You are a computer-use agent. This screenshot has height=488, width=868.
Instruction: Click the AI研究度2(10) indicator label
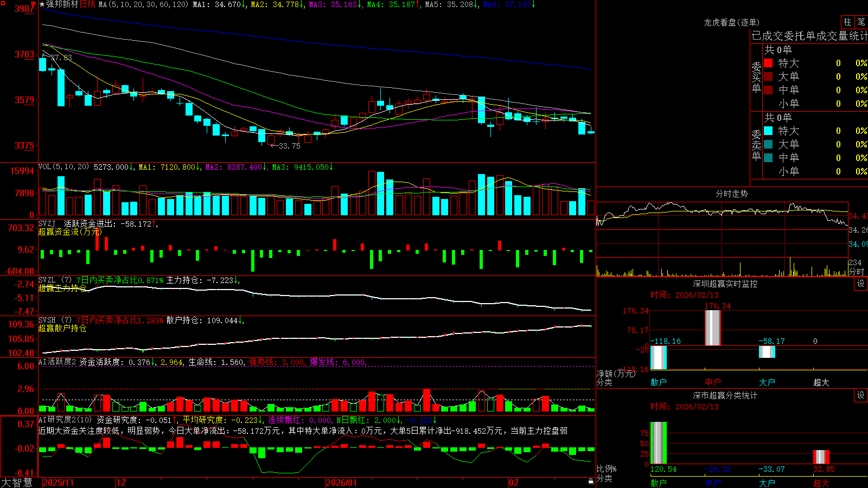click(x=65, y=420)
